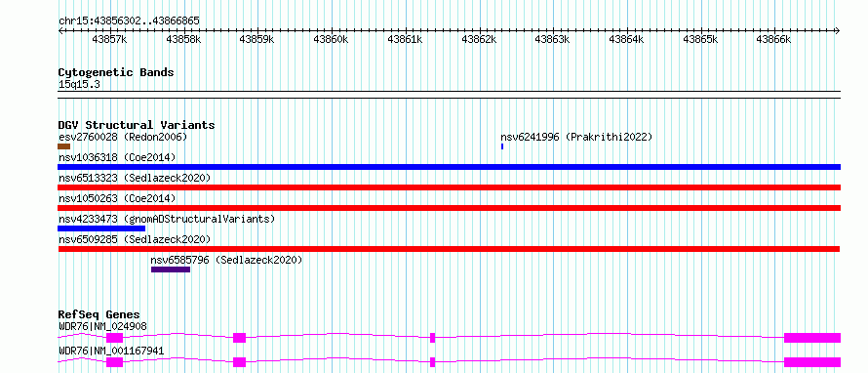Click the small blue nsv6241996 variant mark
The height and width of the screenshot is (373, 868).
click(502, 146)
